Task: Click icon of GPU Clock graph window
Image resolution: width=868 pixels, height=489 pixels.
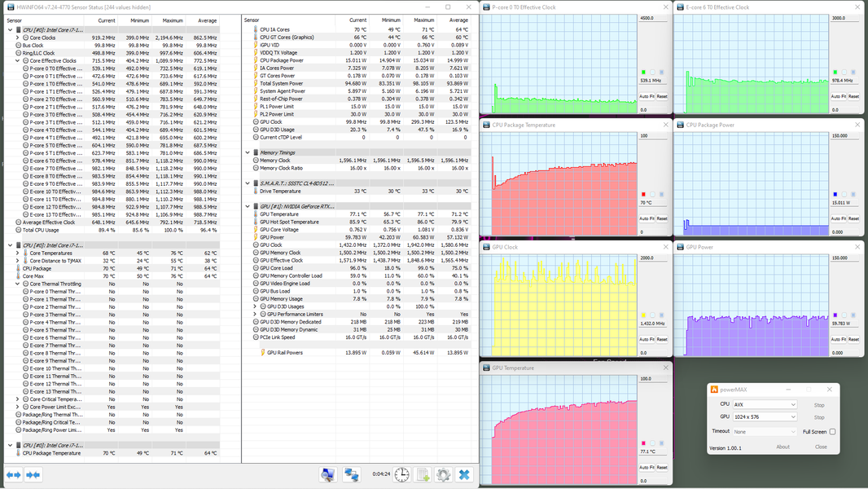Action: click(487, 247)
